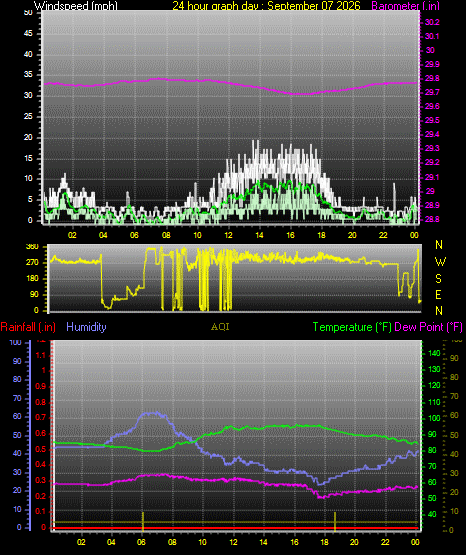Click the Temperature (°F) legend label
Image resolution: width=466 pixels, height=555 pixels.
(352, 327)
